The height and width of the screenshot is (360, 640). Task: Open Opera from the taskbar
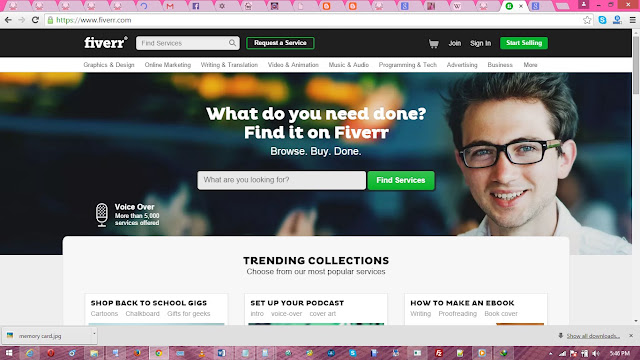coord(51,353)
